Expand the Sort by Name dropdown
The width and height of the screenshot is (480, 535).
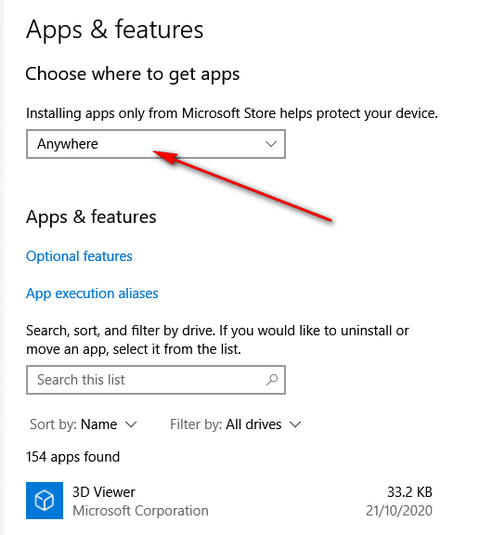click(x=83, y=424)
